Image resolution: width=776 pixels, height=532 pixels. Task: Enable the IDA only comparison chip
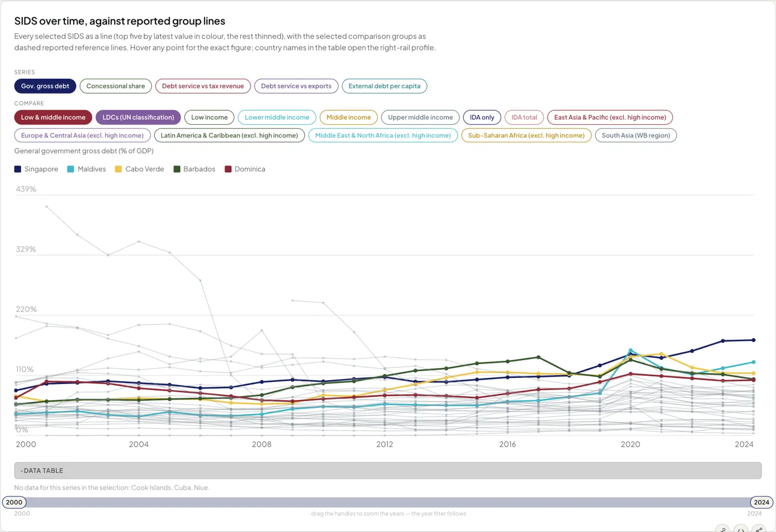(482, 117)
